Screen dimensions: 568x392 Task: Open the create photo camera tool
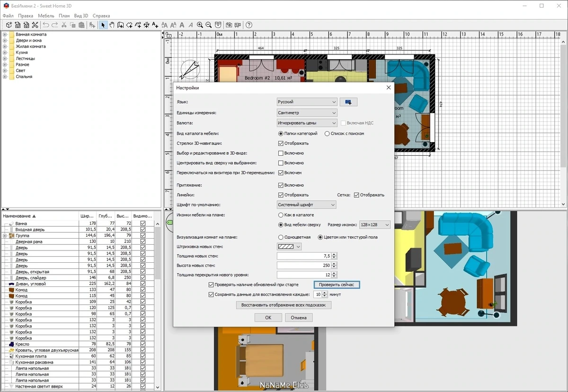[229, 25]
